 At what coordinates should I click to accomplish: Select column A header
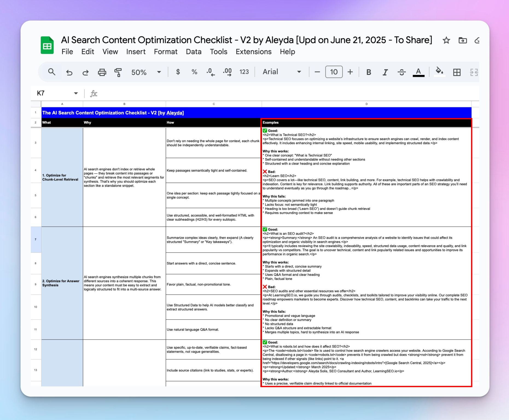tap(62, 104)
